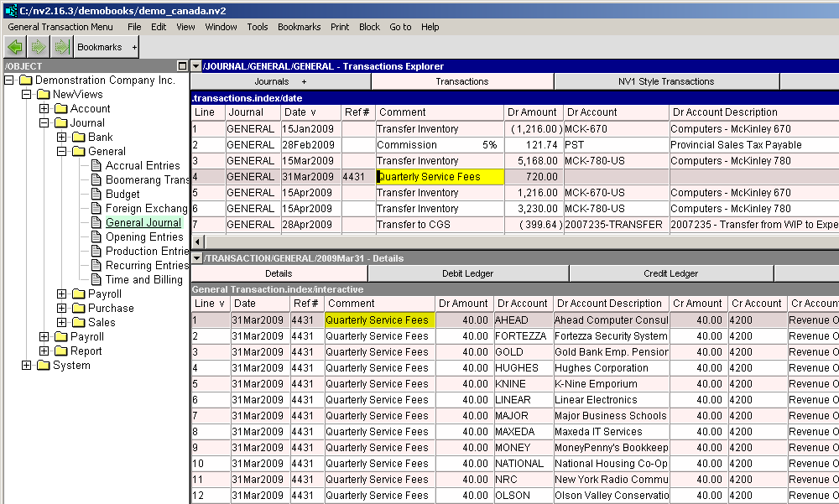Click the System folder icon
The height and width of the screenshot is (504, 839).
(43, 366)
